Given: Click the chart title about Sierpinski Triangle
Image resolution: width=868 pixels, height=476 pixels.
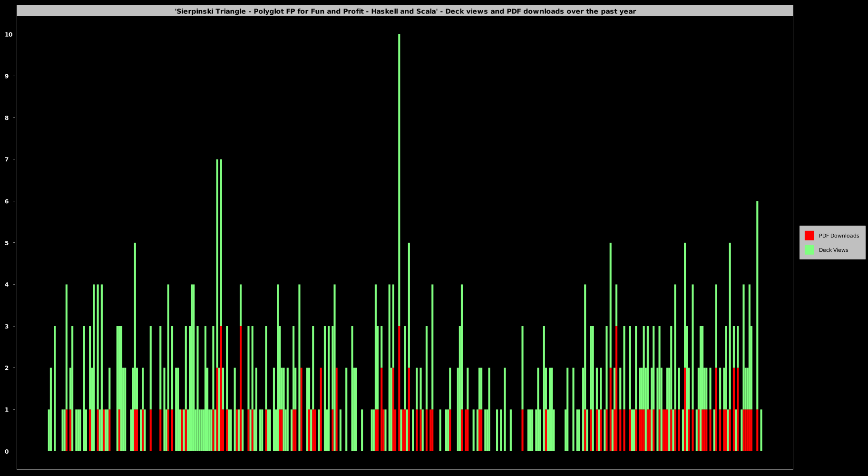Looking at the screenshot, I should tap(405, 11).
